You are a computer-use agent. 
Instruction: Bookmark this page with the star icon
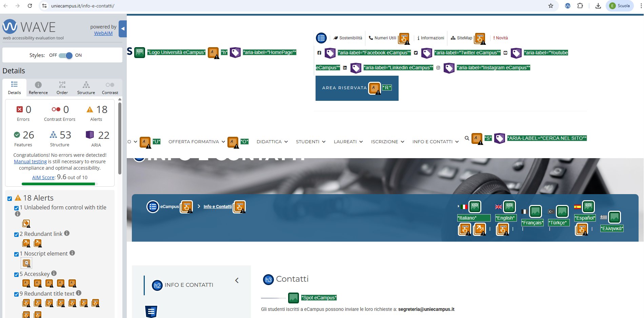click(551, 6)
